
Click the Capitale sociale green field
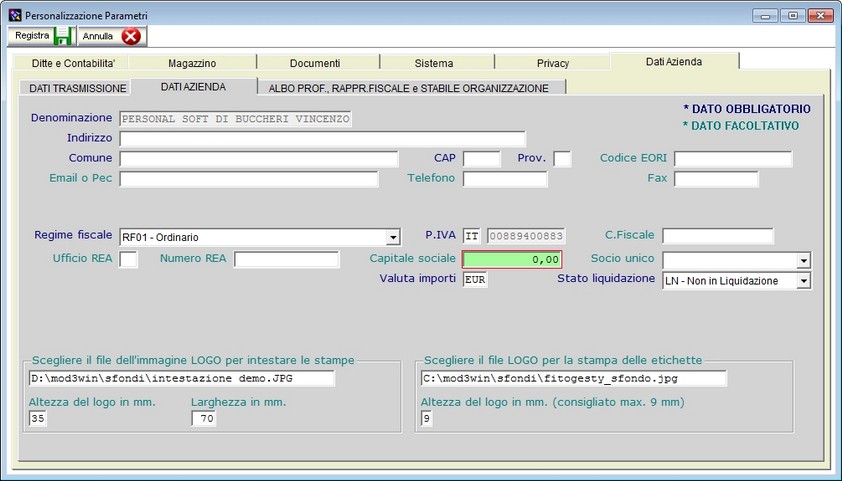512,259
